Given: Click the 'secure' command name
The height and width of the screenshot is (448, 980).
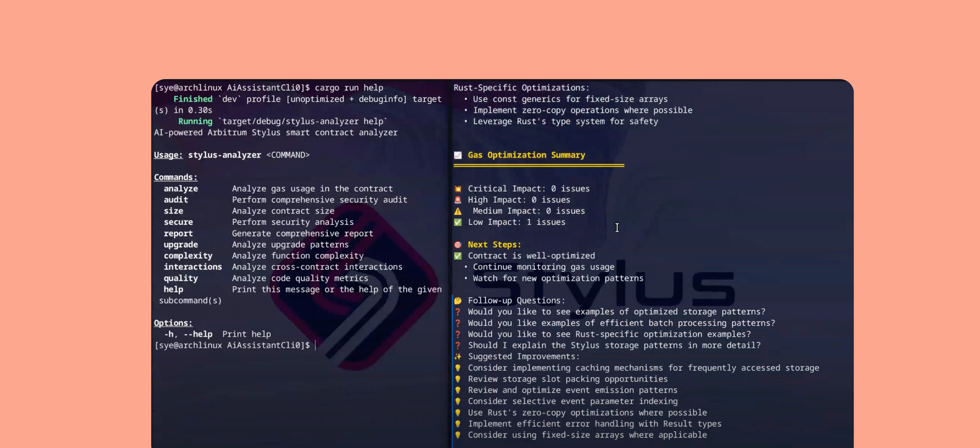Looking at the screenshot, I should (178, 222).
